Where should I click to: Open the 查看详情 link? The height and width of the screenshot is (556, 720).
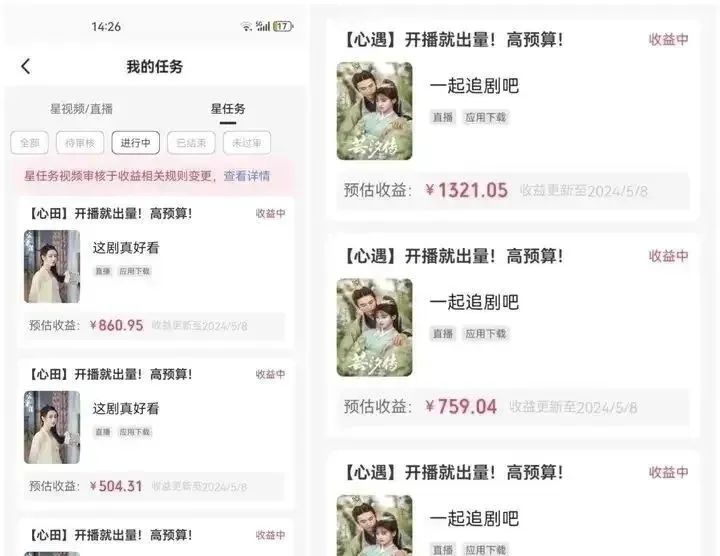point(247,176)
